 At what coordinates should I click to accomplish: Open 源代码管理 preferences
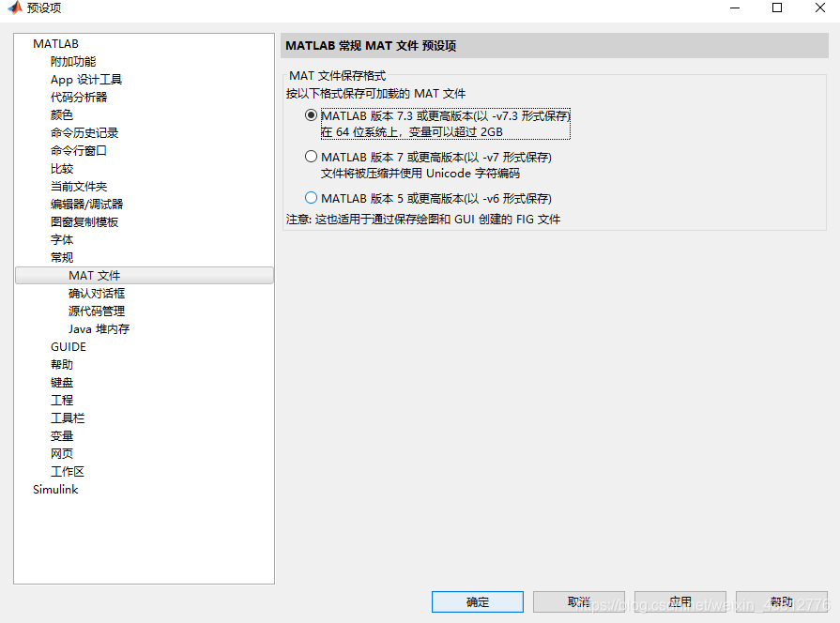pyautogui.click(x=97, y=311)
